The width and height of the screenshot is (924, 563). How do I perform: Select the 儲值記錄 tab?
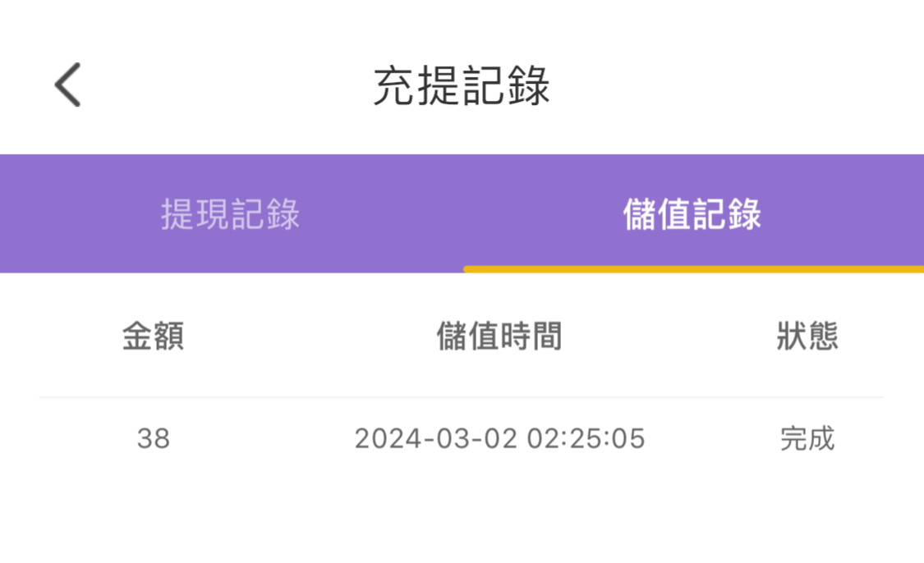click(x=692, y=214)
